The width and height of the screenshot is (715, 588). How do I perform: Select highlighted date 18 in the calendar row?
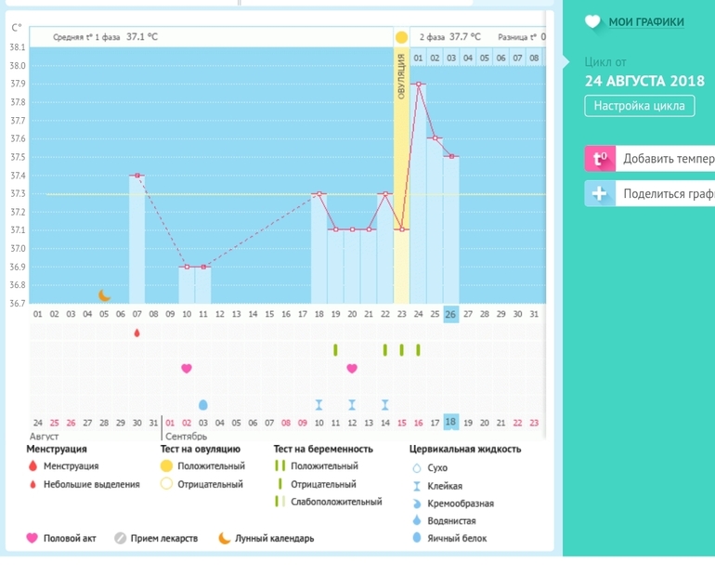451,423
